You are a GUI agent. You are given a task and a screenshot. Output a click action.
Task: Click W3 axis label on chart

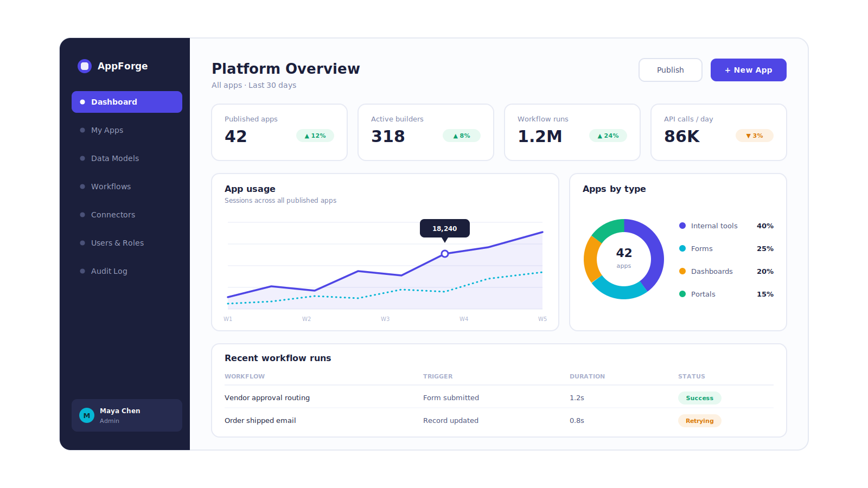(x=385, y=319)
